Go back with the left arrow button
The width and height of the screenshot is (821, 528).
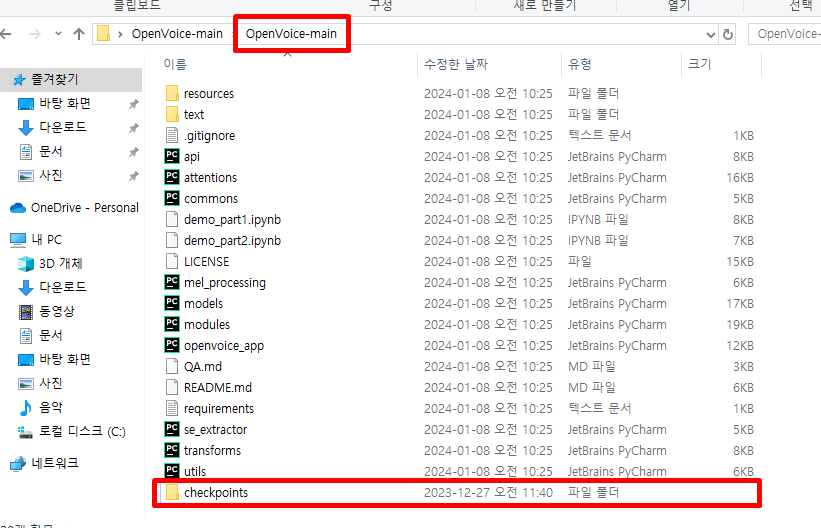pos(6,34)
